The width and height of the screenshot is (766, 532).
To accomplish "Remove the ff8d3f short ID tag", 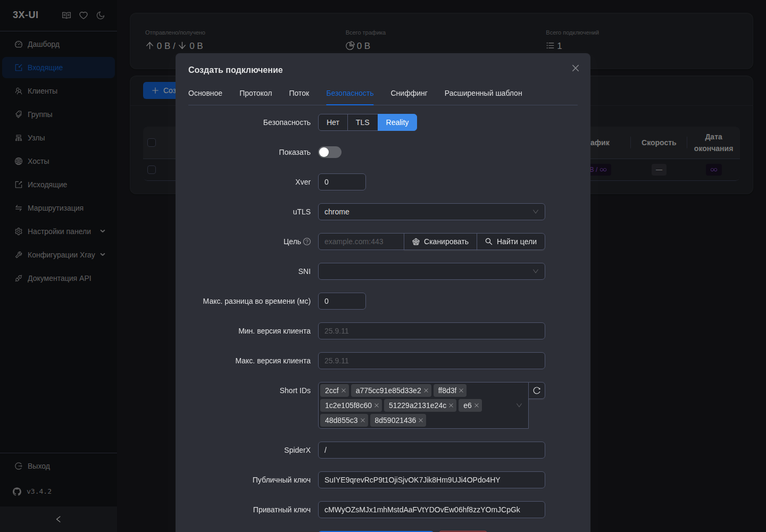I will tap(461, 390).
